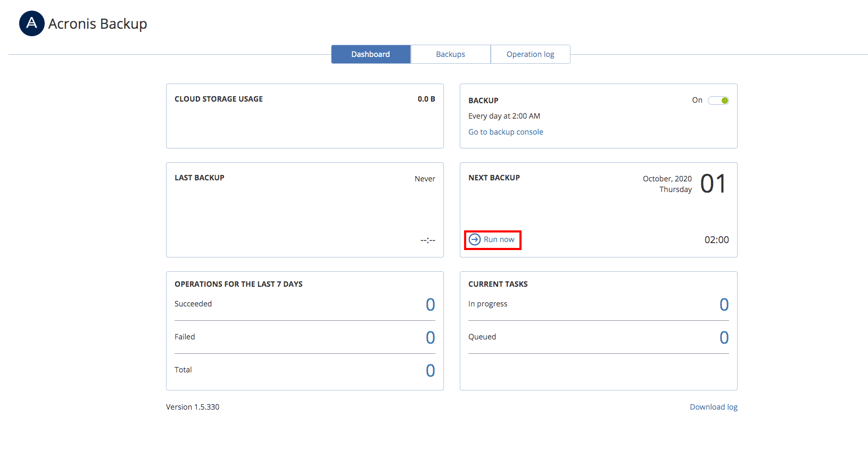Click the next backup day number 01
868x457 pixels.
click(714, 184)
